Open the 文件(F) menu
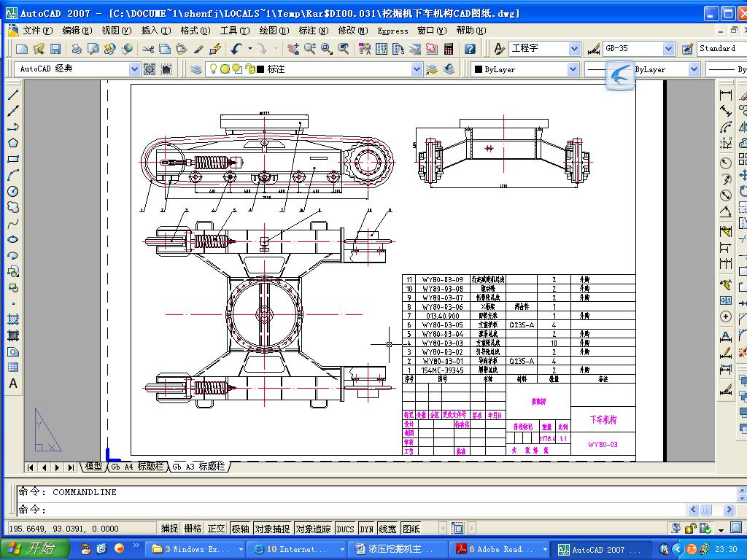 (38, 31)
